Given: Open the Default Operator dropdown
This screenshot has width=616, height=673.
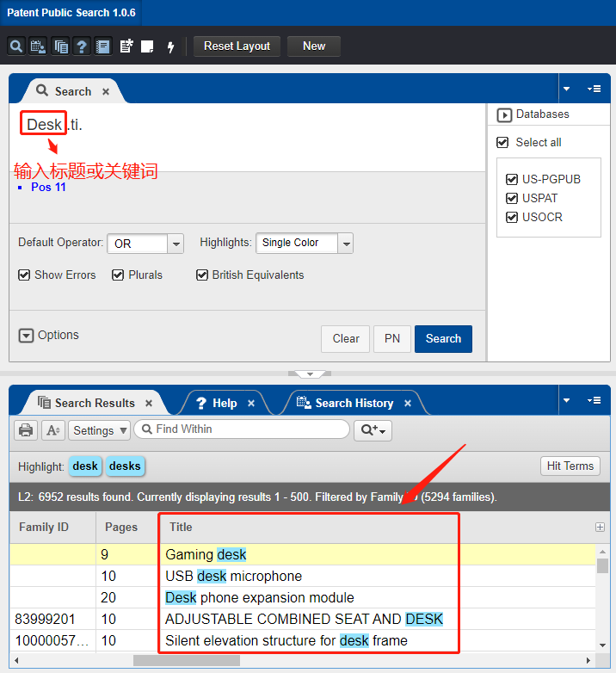Looking at the screenshot, I should 176,244.
